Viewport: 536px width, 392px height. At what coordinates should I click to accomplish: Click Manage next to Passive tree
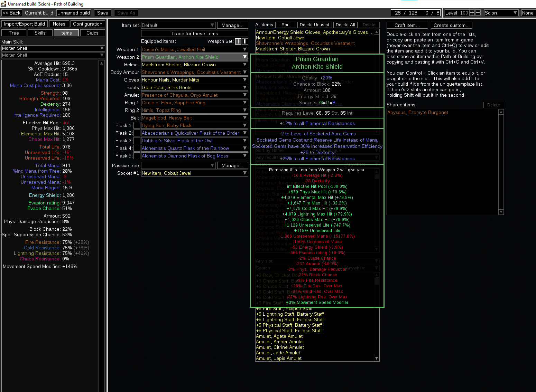tap(233, 165)
